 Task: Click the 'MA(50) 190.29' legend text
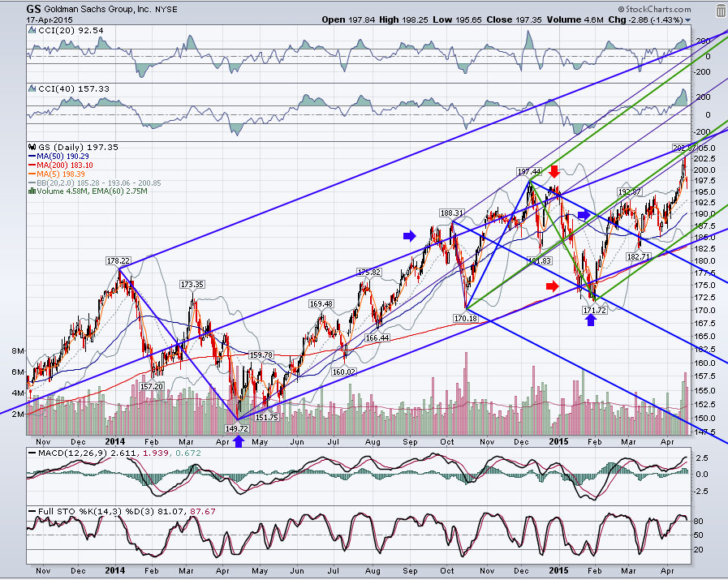[62, 157]
